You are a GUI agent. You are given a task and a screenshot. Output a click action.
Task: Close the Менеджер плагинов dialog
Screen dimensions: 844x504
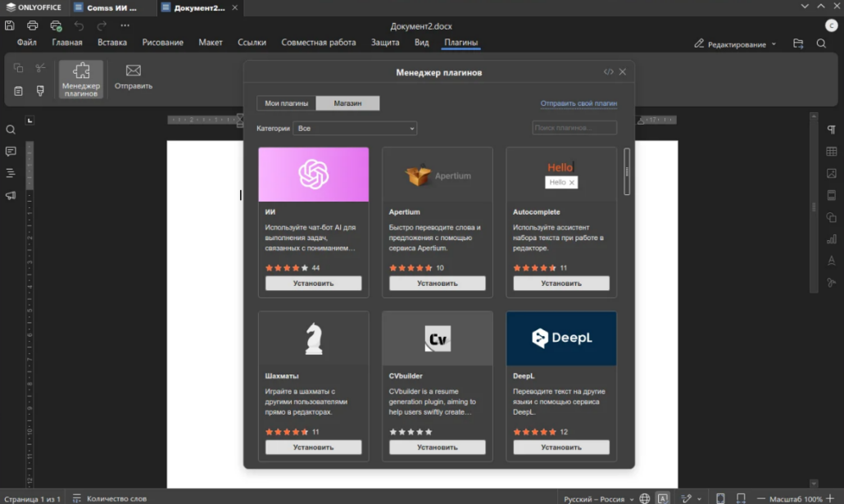(x=622, y=71)
